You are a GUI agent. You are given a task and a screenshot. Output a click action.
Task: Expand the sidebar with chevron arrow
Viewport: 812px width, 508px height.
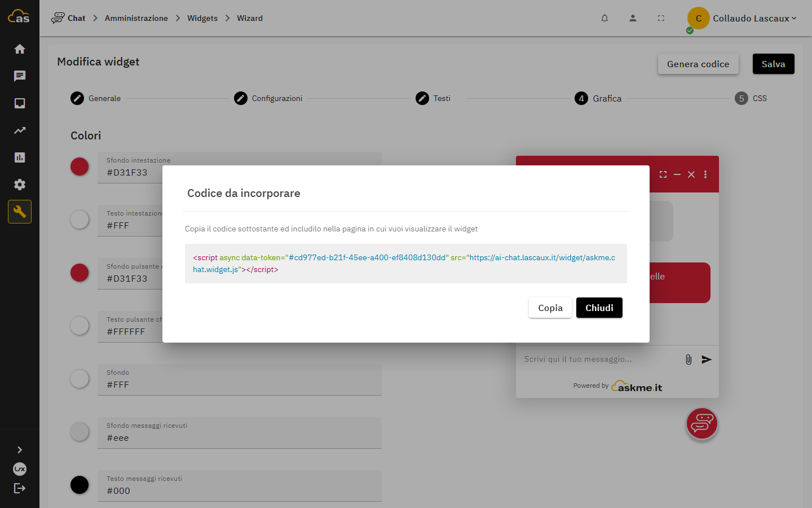(x=20, y=450)
